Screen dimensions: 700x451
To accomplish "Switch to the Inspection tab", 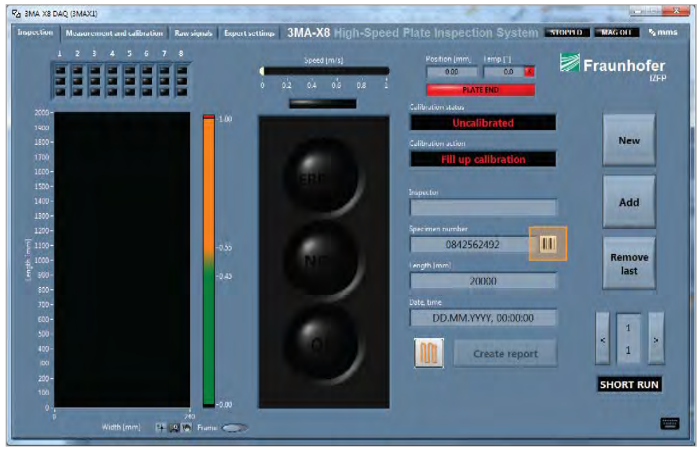I will (x=35, y=33).
